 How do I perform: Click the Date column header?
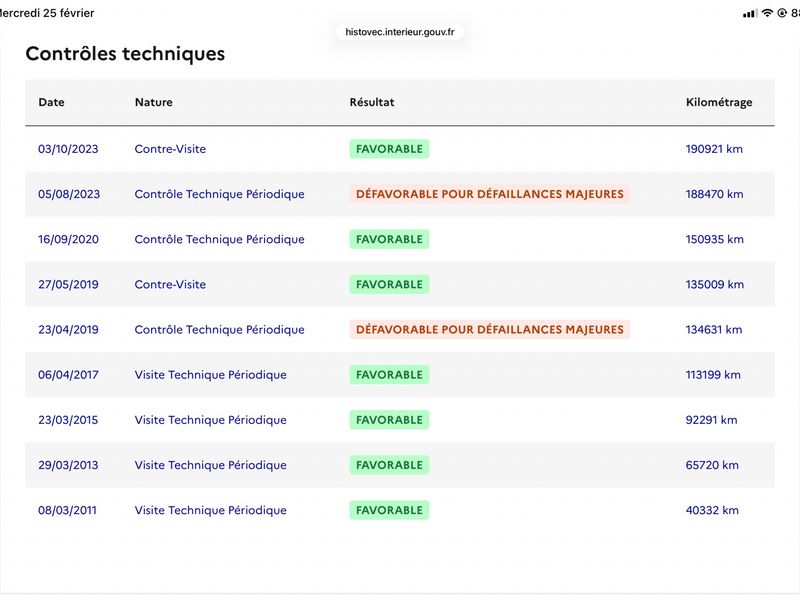(51, 102)
